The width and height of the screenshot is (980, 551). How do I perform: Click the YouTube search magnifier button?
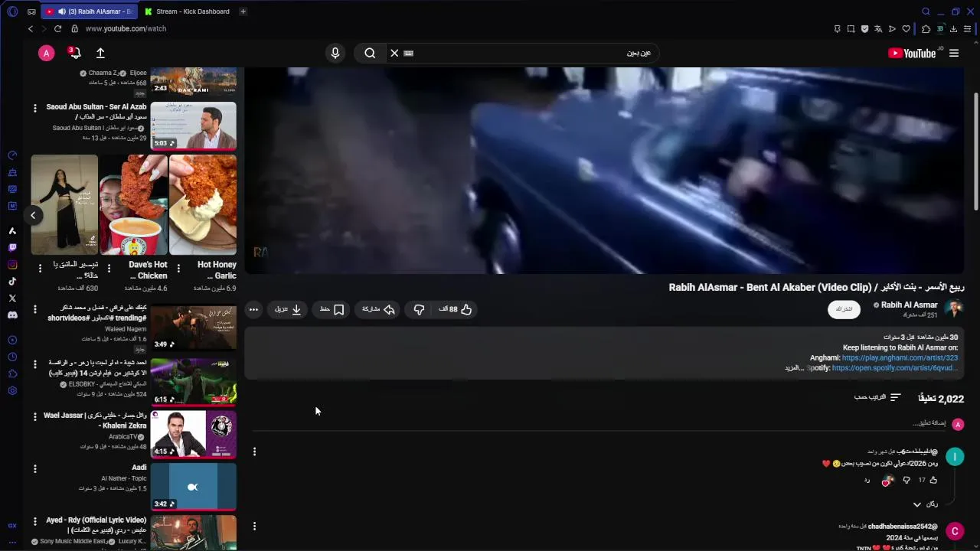(370, 53)
